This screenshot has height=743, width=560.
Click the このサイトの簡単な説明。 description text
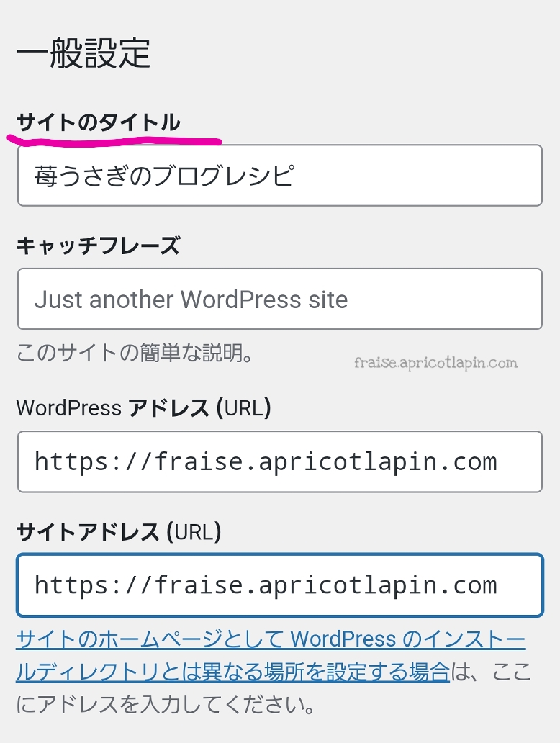point(135,353)
